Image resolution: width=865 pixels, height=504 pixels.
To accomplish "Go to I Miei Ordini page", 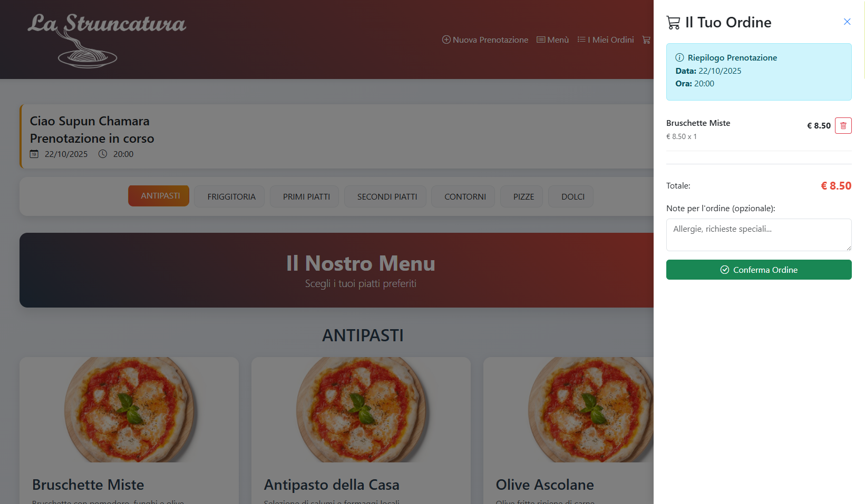I will (x=606, y=40).
